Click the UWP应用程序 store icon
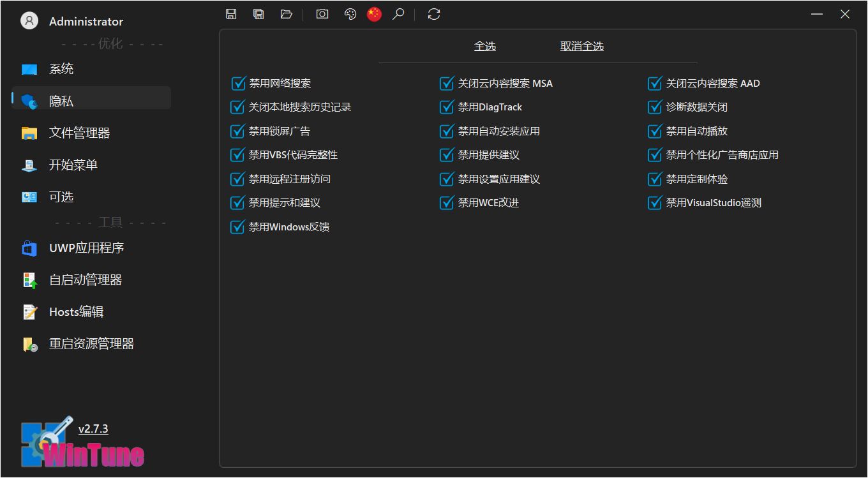This screenshot has height=478, width=868. (x=29, y=248)
